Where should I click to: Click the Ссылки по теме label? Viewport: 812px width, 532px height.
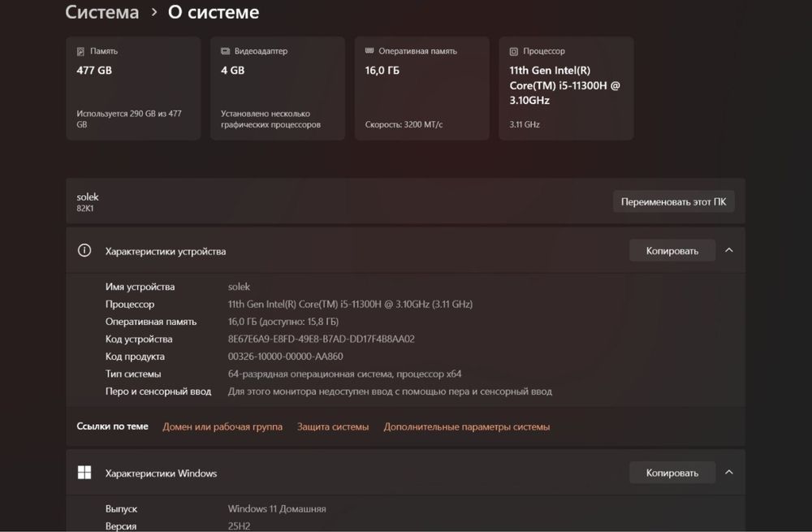[x=112, y=426]
